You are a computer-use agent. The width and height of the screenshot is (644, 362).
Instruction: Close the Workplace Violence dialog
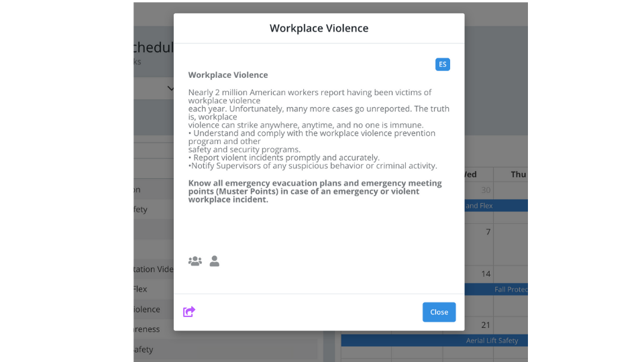(x=439, y=312)
